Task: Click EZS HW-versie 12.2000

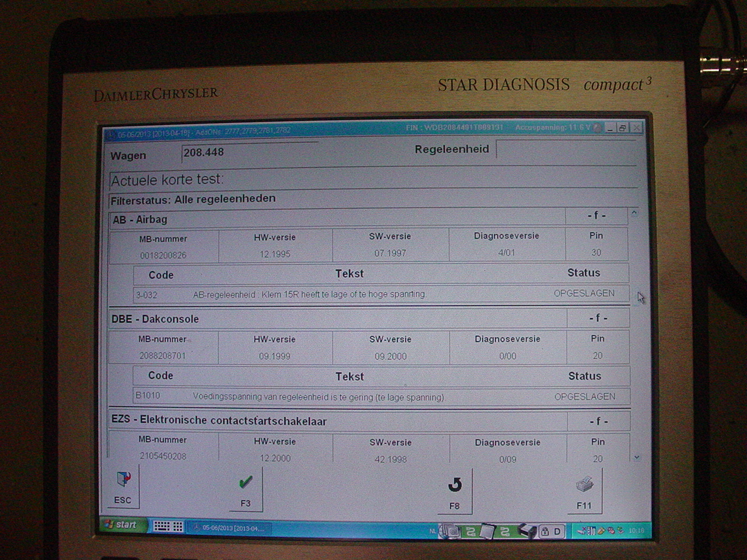Action: click(x=275, y=459)
